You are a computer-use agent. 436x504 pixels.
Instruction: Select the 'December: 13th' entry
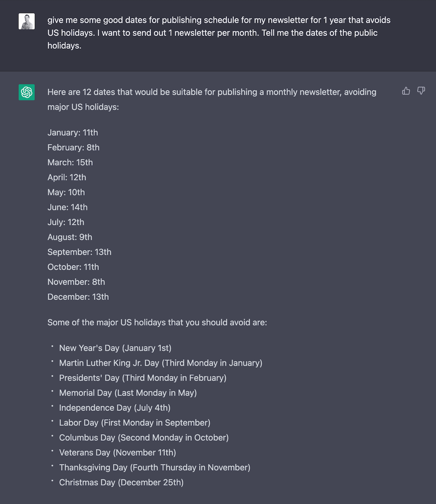point(78,297)
